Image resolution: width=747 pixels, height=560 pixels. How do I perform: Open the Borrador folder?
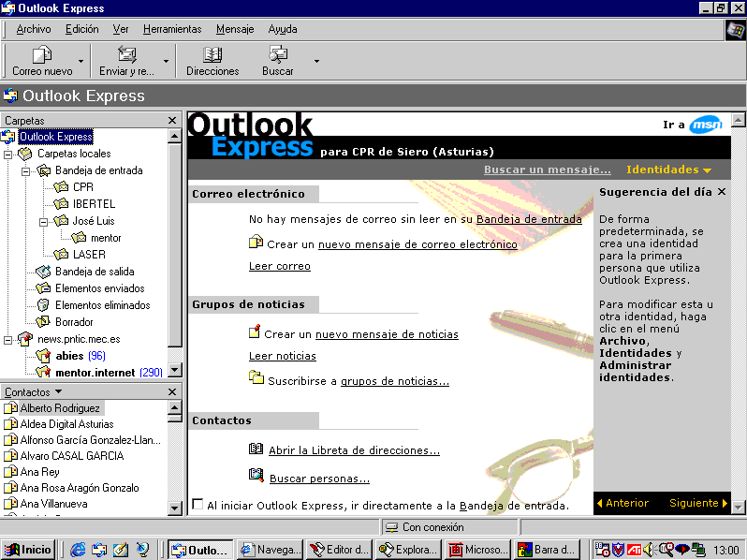(74, 322)
